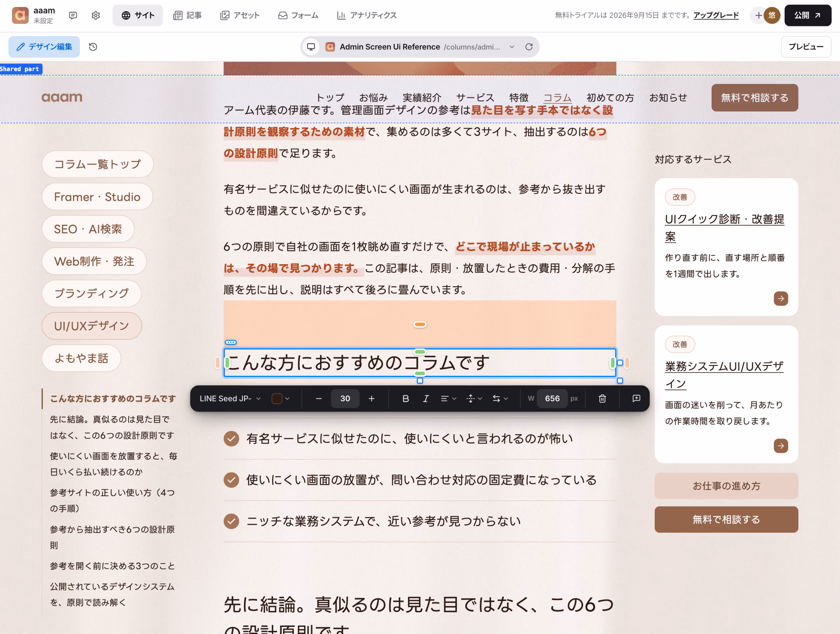Decrease font size with minus button

(319, 399)
